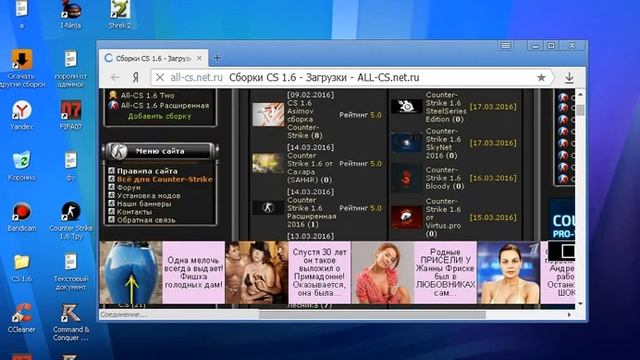Open the All-CS 1.6 Two link

click(x=147, y=96)
